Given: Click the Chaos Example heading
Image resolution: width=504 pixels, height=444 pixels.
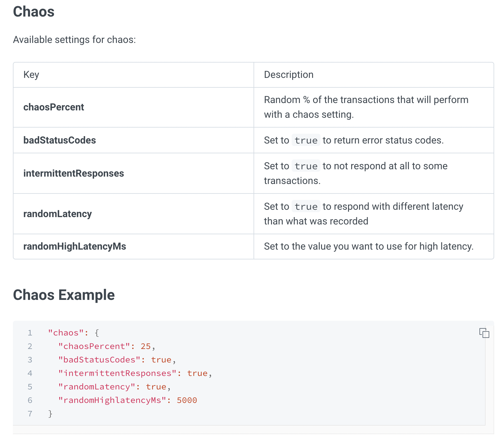Looking at the screenshot, I should click(x=64, y=295).
